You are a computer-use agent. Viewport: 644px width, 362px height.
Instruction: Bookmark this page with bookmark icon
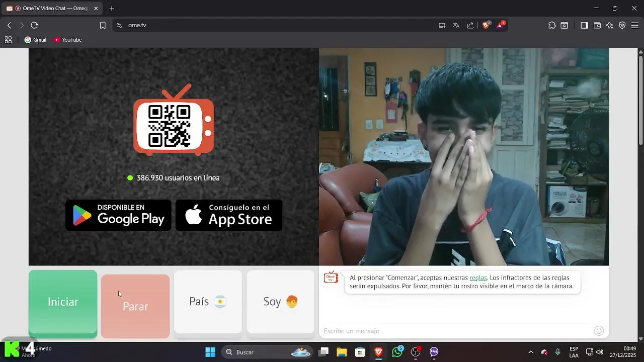pyautogui.click(x=103, y=25)
